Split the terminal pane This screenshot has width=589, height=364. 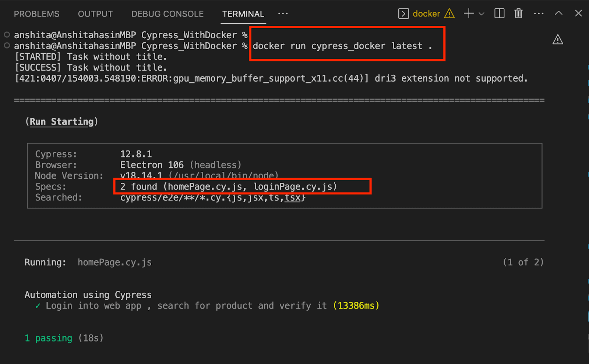499,13
